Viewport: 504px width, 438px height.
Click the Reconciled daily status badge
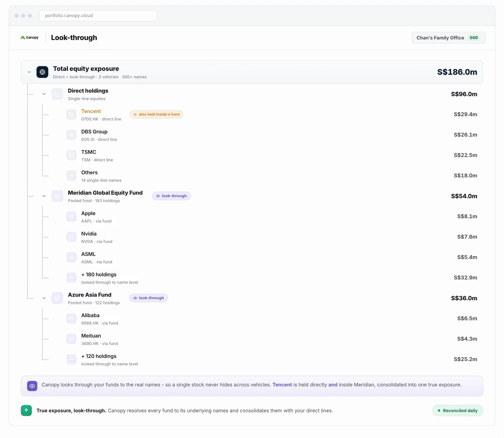(458, 411)
